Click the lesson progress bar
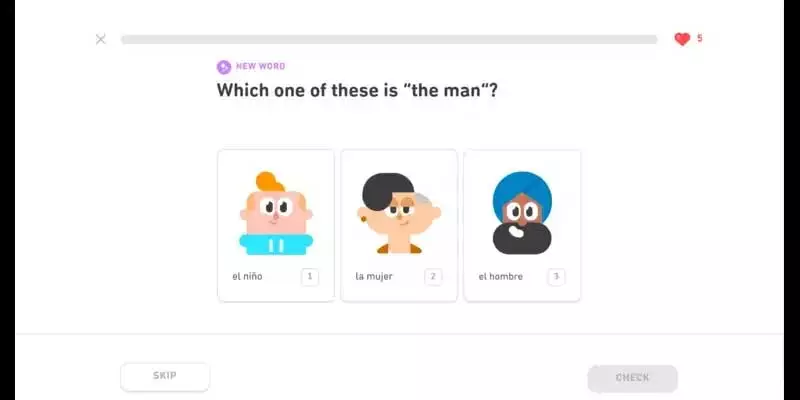Viewport: 800px width, 400px height. tap(389, 39)
